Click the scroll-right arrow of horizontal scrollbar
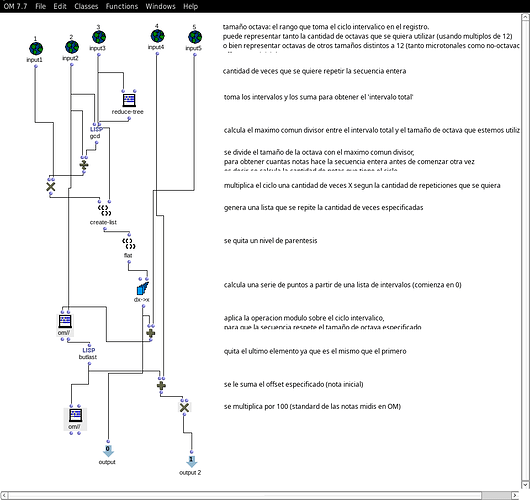The height and width of the screenshot is (500, 530). [515, 495]
